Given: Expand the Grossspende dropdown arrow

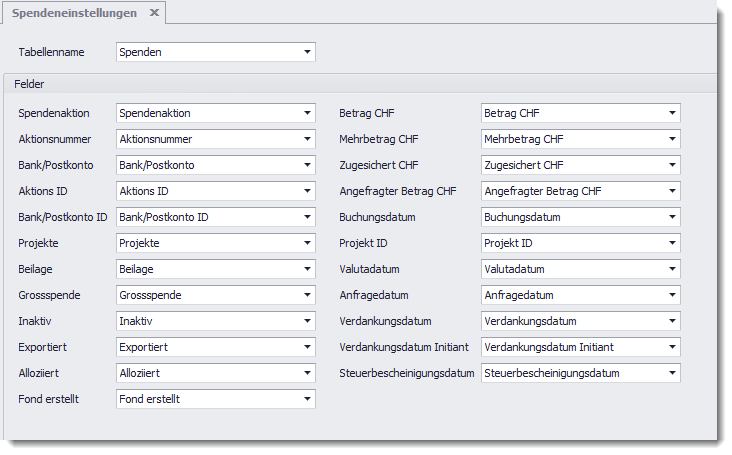Looking at the screenshot, I should click(306, 295).
